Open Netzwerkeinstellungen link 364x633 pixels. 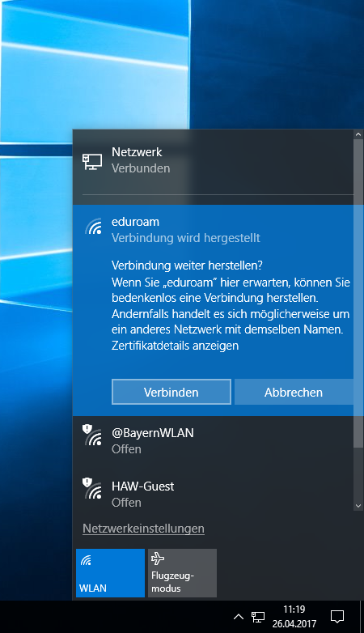point(143,529)
